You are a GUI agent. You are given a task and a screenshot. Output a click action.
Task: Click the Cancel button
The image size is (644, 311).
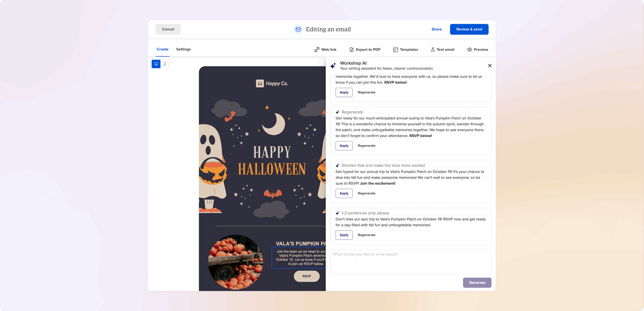coord(168,29)
